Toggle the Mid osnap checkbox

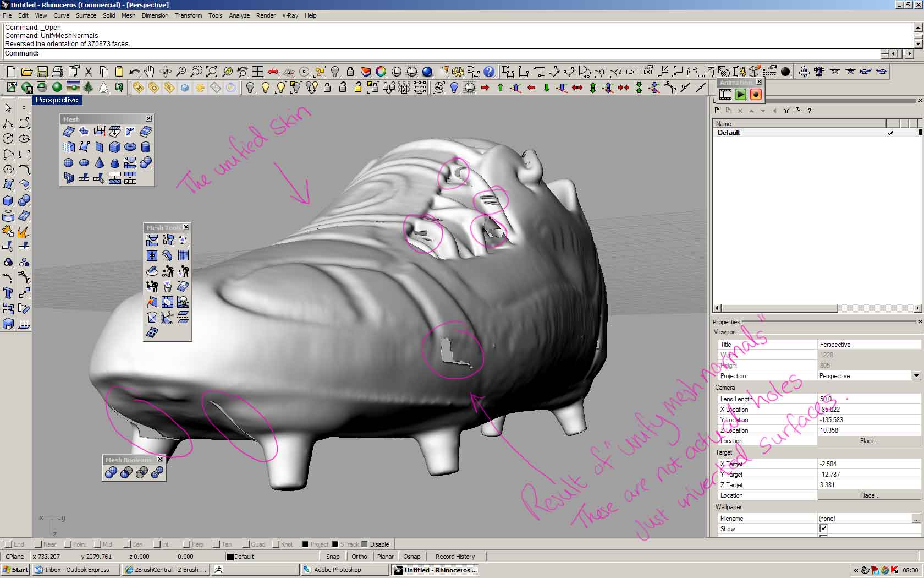click(x=98, y=544)
